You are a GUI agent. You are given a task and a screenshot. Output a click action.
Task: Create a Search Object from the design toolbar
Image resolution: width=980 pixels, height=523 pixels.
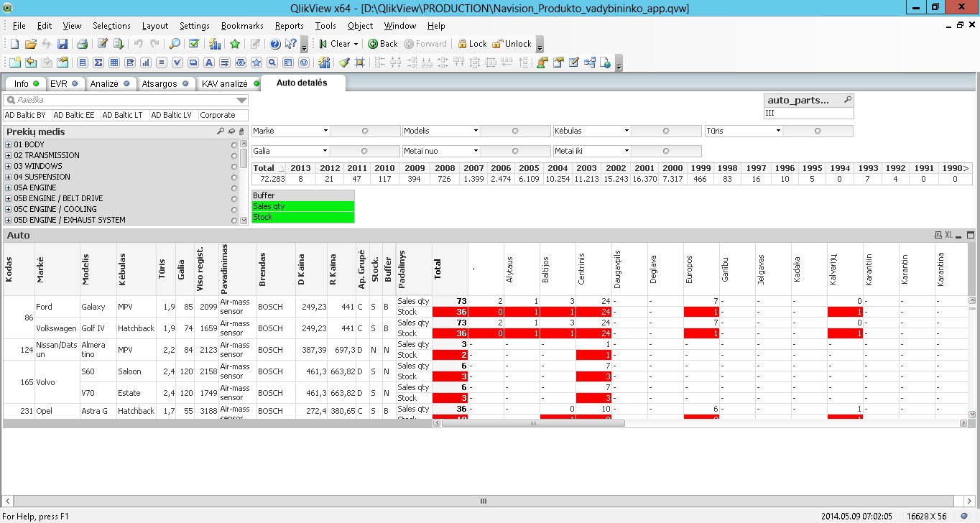coord(272,63)
